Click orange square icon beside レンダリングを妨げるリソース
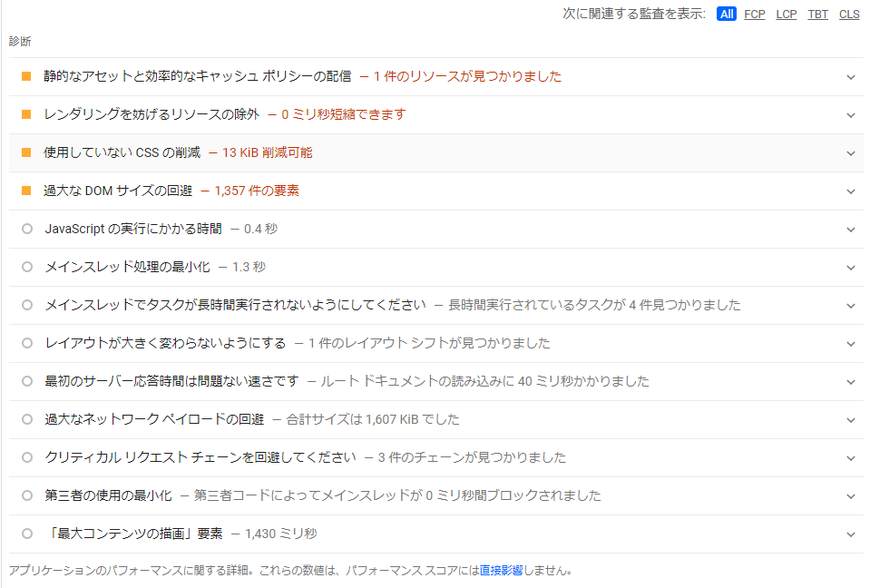The image size is (870, 588). (x=26, y=114)
